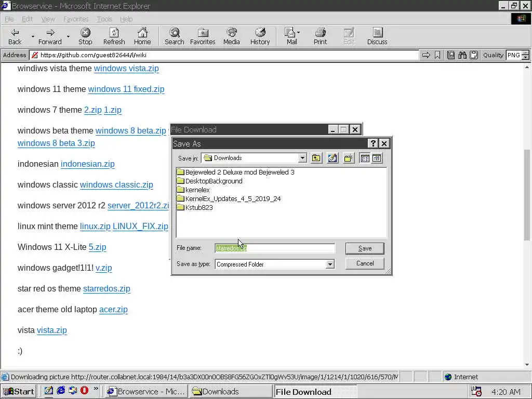The width and height of the screenshot is (532, 399).
Task: Click the page vertical scrollbar thumb
Action: pos(527,194)
